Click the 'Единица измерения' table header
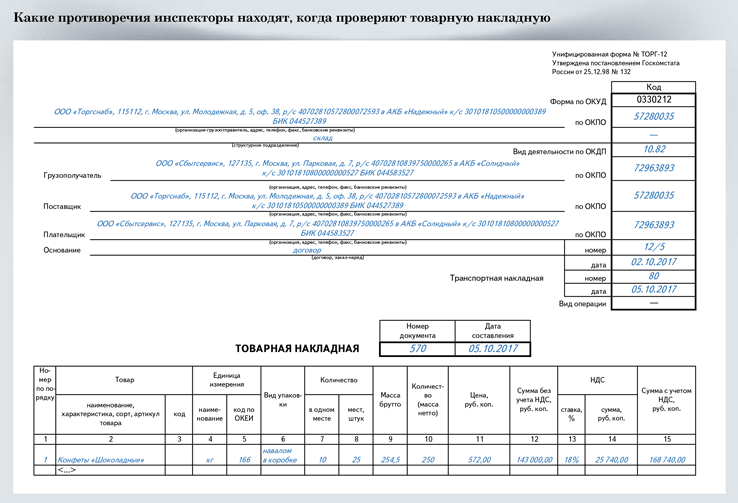738x503 pixels. [226, 380]
